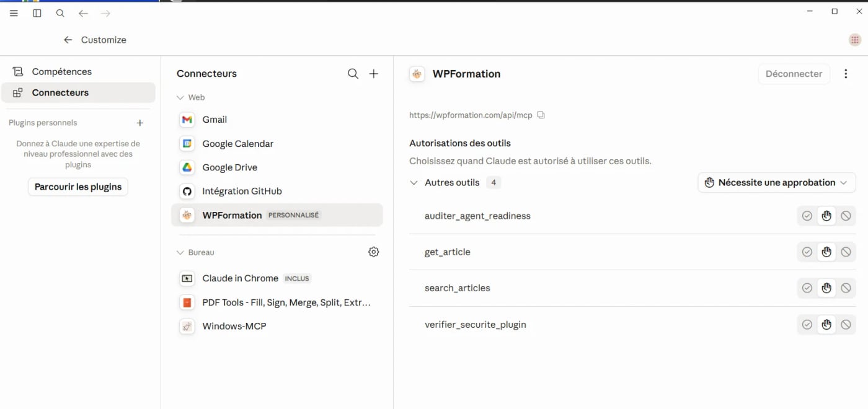Click the INCLUS badge
Screen dimensions: 868x409
[x=297, y=279]
